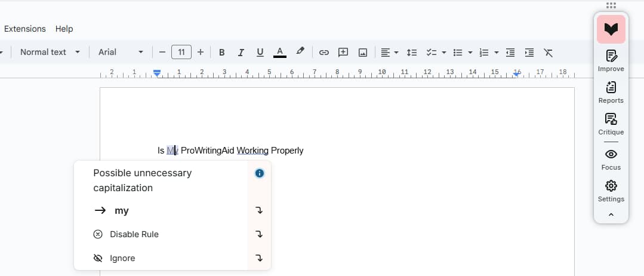Toggle underline formatting

coord(260,52)
